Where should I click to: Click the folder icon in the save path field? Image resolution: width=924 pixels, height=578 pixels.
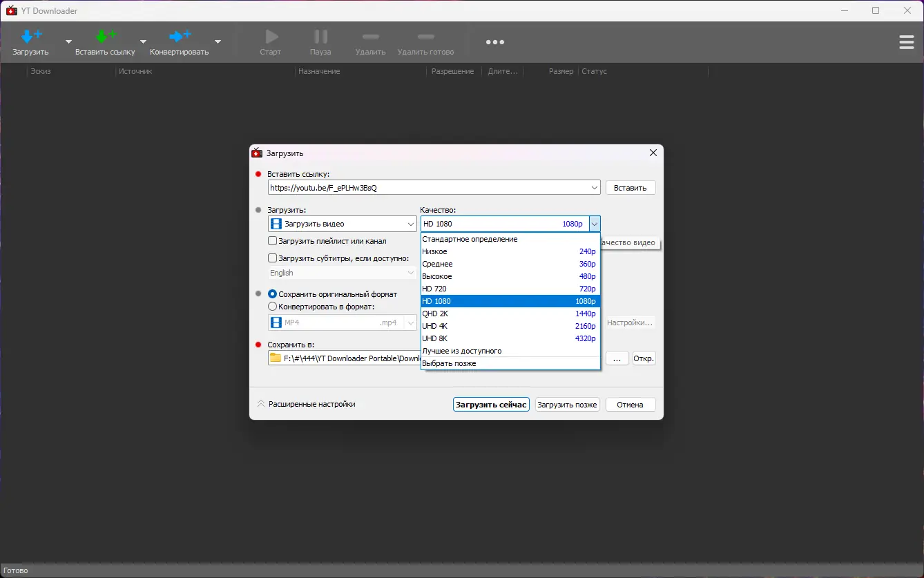(x=276, y=358)
